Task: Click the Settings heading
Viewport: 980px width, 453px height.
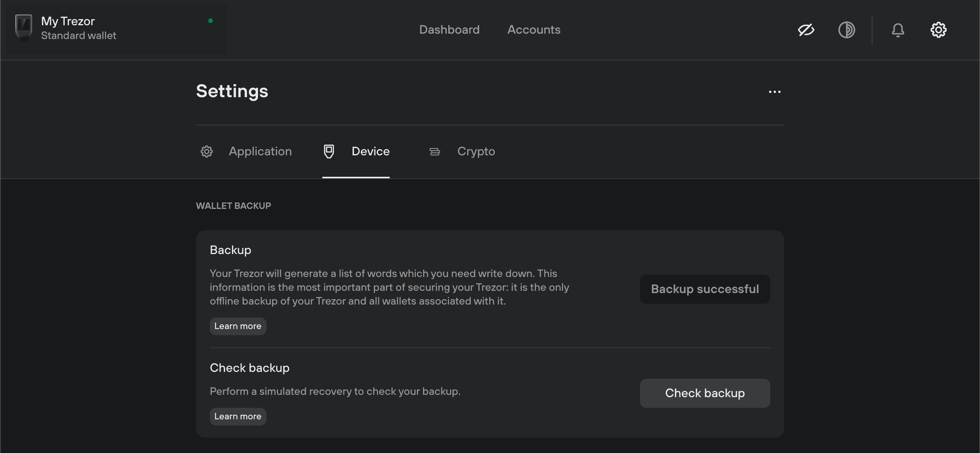Action: (x=232, y=91)
